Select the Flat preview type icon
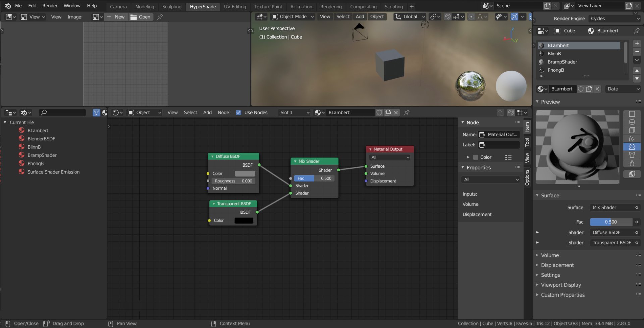This screenshot has height=328, width=644. click(x=632, y=114)
